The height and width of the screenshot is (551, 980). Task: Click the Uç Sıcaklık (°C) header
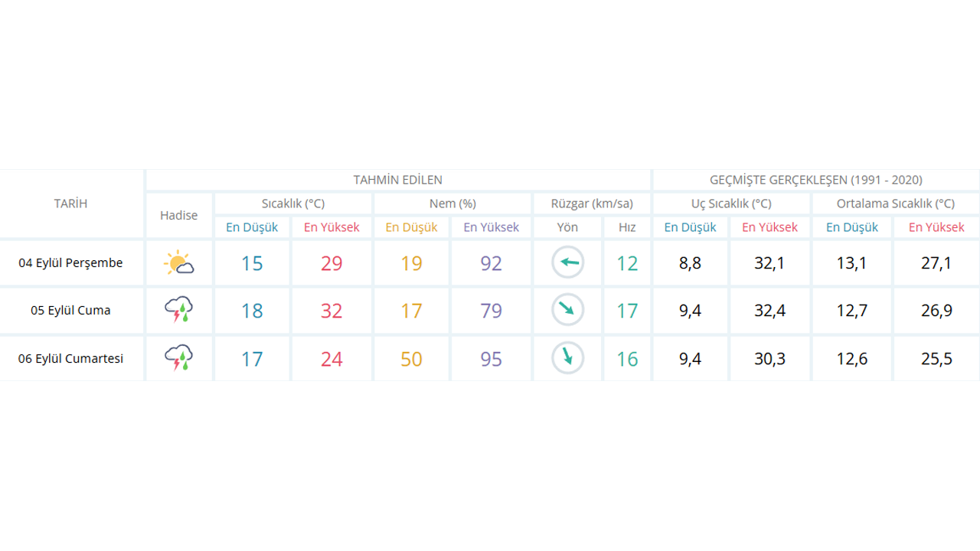pyautogui.click(x=730, y=204)
